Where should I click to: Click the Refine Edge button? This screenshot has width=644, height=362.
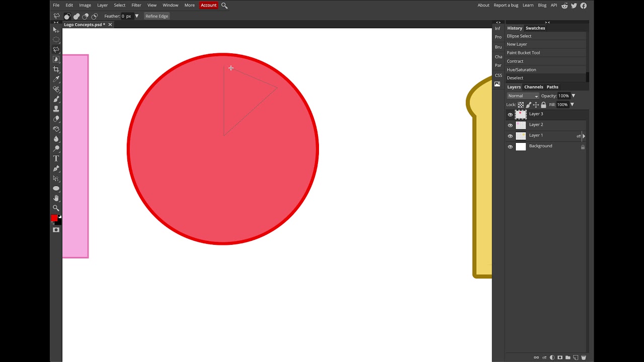pos(157,16)
